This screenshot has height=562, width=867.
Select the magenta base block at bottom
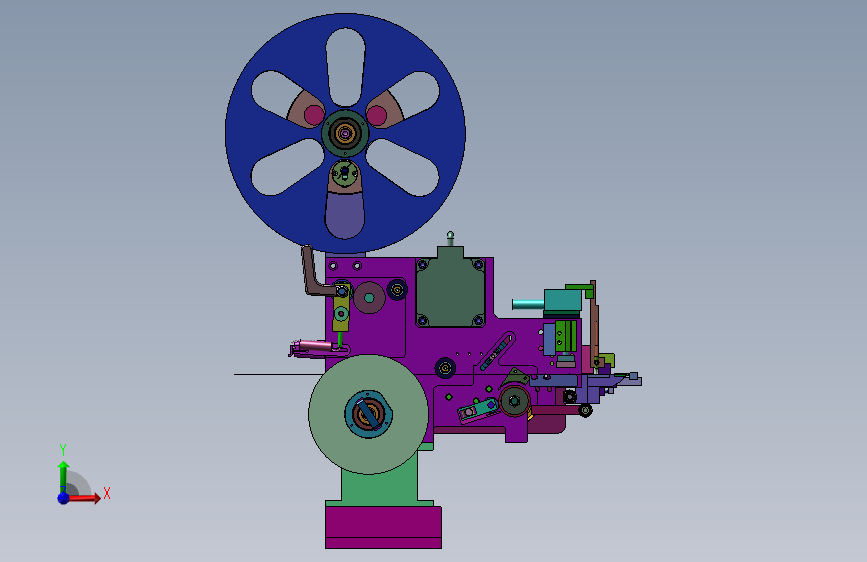pos(383,527)
